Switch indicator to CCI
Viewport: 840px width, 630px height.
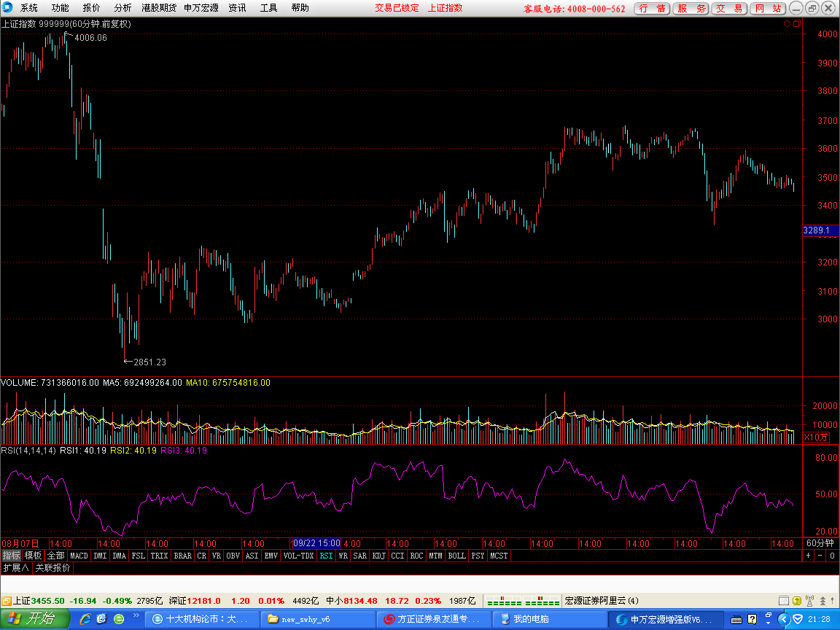(397, 556)
